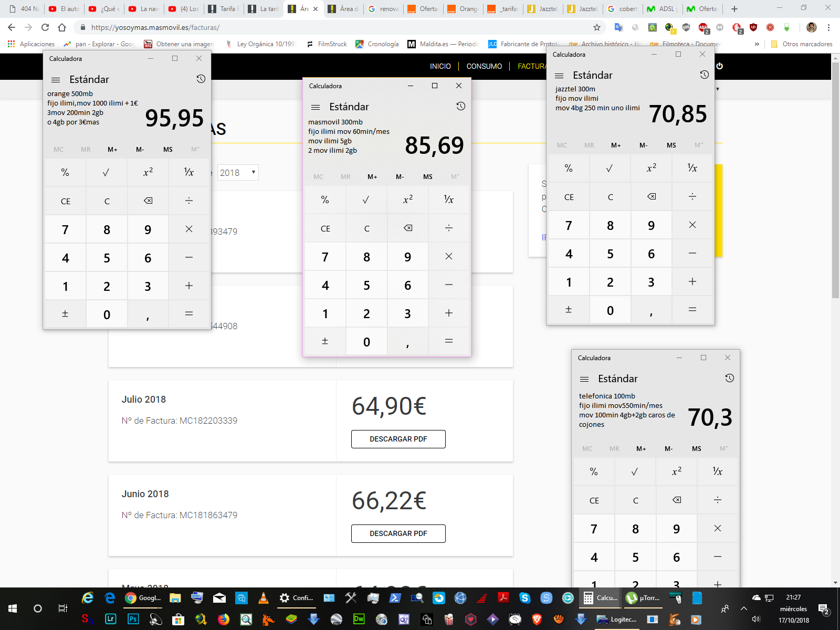
Task: Expand the hidden bookmarks overflow chevron
Action: coord(757,44)
